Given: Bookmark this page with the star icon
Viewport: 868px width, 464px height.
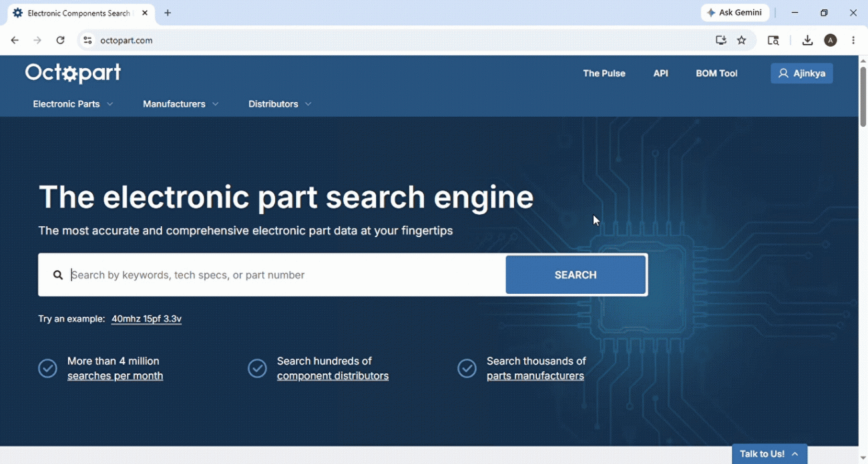Looking at the screenshot, I should (x=742, y=41).
